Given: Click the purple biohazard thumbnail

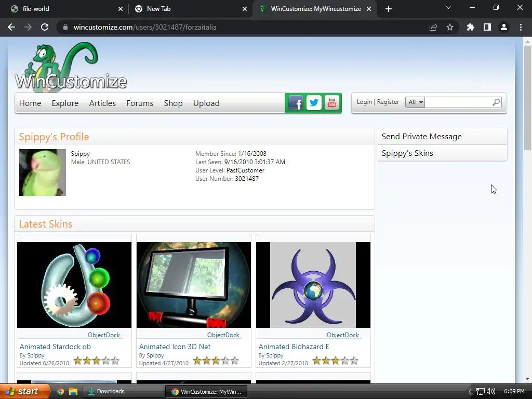Looking at the screenshot, I should [313, 285].
